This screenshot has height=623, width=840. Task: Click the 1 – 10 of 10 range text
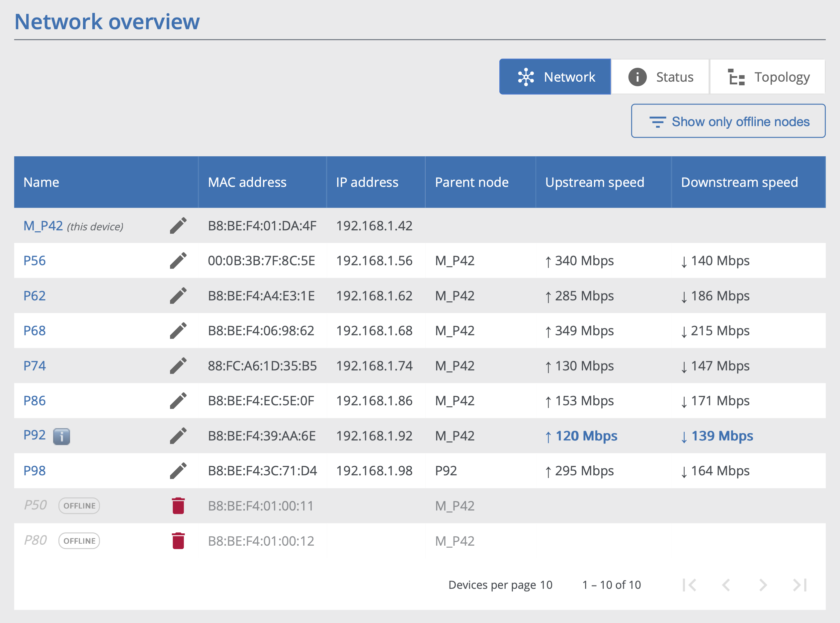(612, 585)
